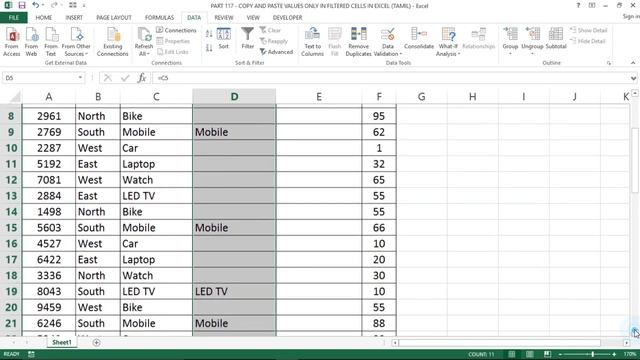This screenshot has width=640, height=360.
Task: Click the Ungroup outline button
Action: 532,41
